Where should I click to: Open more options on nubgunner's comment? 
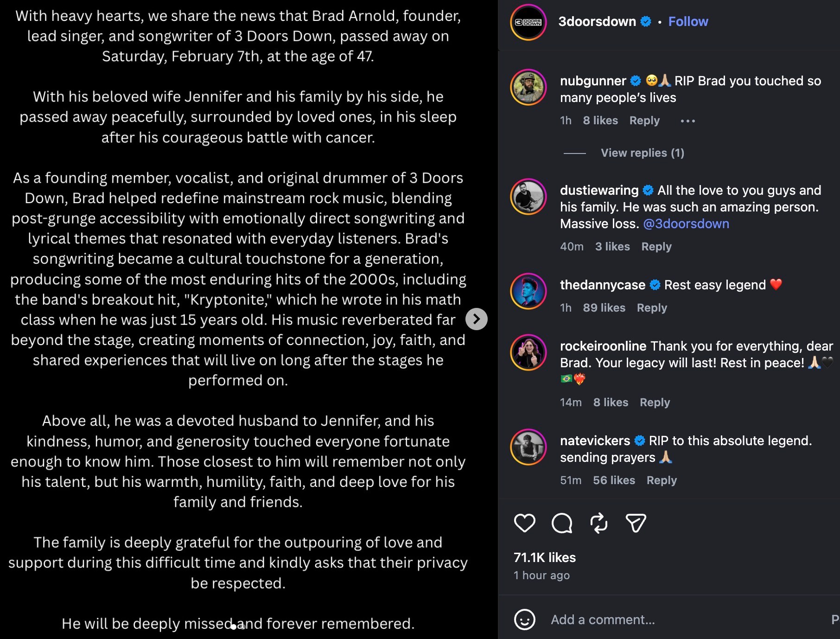click(688, 121)
